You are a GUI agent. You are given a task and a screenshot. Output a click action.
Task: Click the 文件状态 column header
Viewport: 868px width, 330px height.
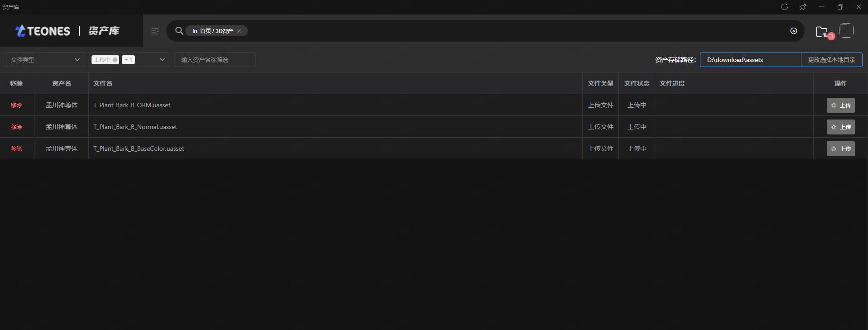click(x=637, y=83)
